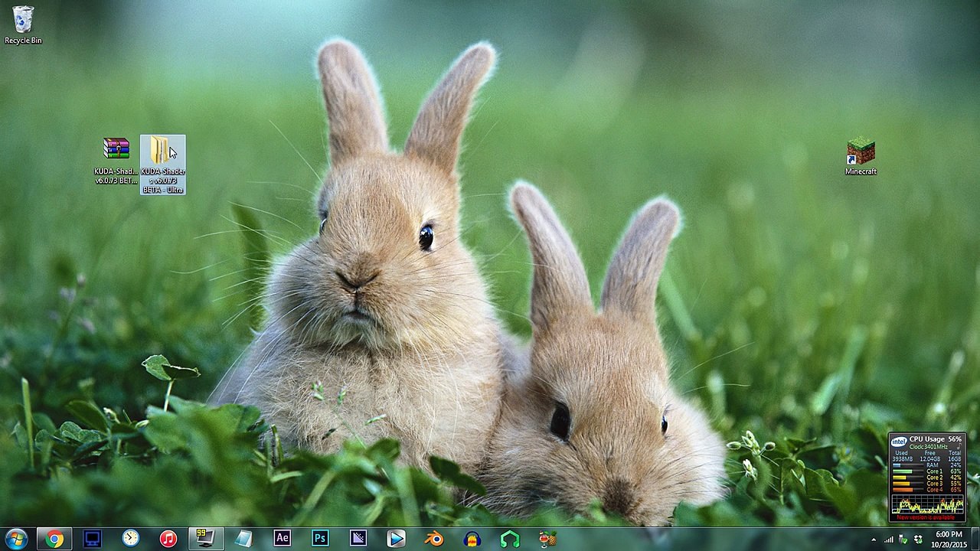The width and height of the screenshot is (980, 551).
Task: Click the network signal tray icon
Action: (x=889, y=540)
